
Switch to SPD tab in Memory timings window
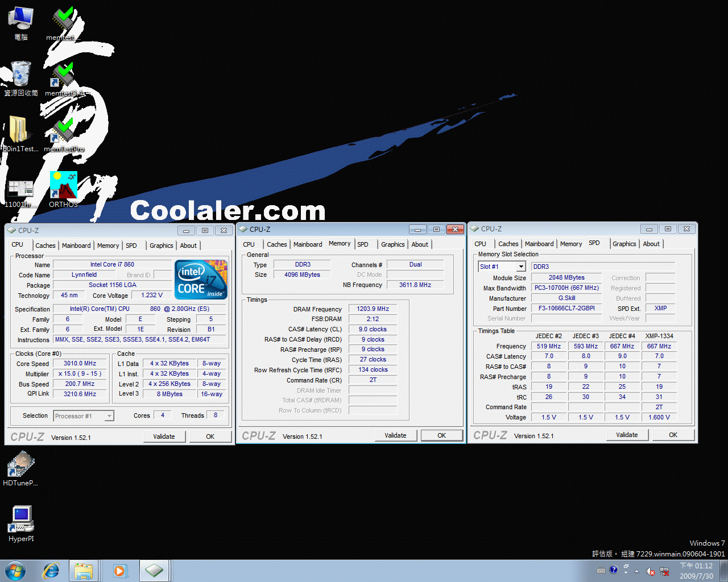(x=363, y=244)
